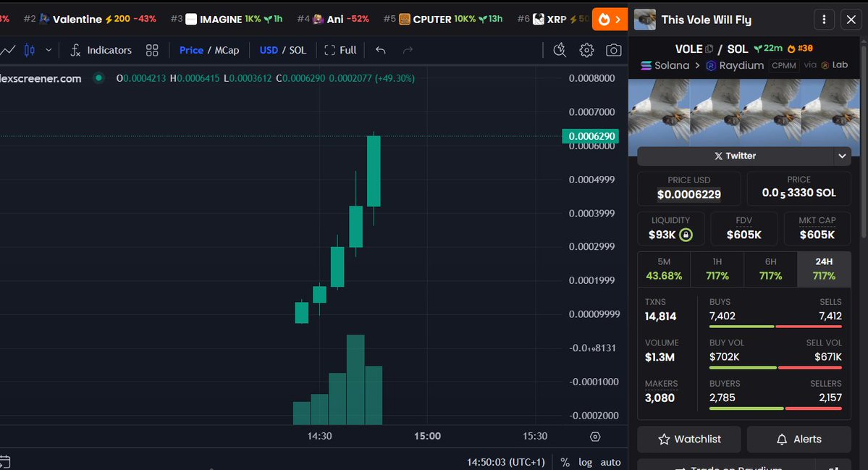Click the Buy Vol vs Sell Vol bar
Image resolution: width=868 pixels, height=470 pixels.
tap(775, 368)
